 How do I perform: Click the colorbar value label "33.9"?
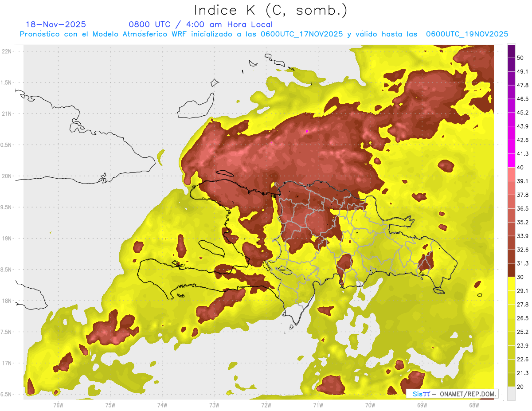(x=523, y=236)
